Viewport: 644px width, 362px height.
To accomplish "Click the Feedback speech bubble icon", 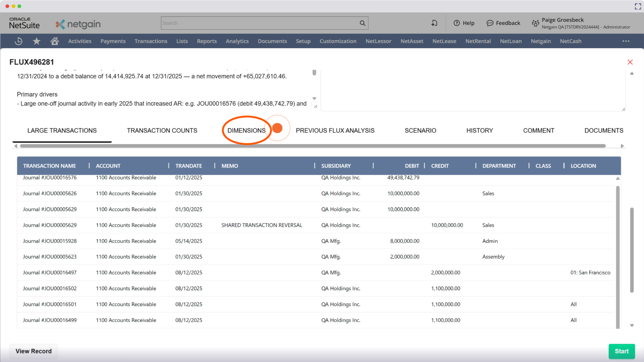I will (x=490, y=23).
